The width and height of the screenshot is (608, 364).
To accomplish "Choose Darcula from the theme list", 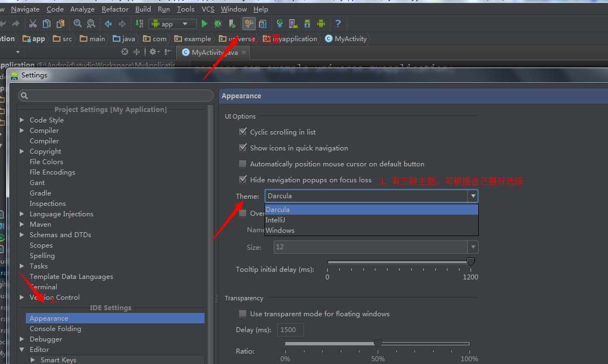I will point(372,210).
